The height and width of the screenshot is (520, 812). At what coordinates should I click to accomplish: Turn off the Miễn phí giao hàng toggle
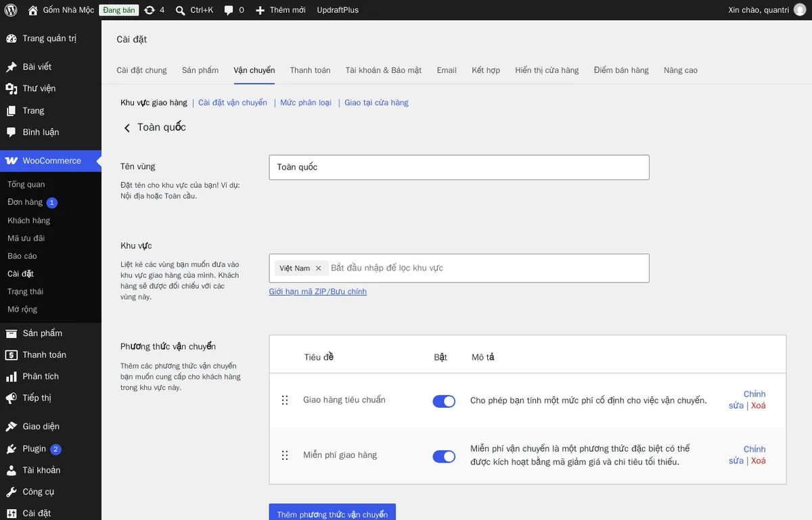tap(444, 457)
